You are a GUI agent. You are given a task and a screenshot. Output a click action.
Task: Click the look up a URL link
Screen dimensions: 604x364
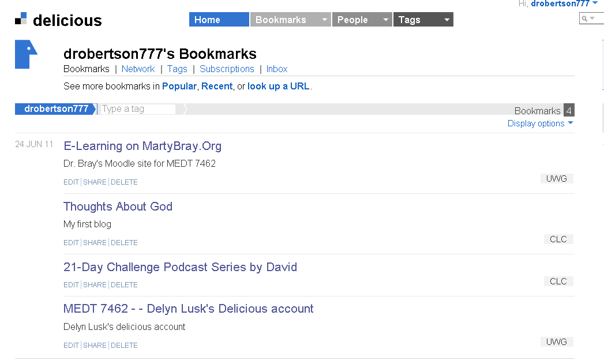coord(279,86)
